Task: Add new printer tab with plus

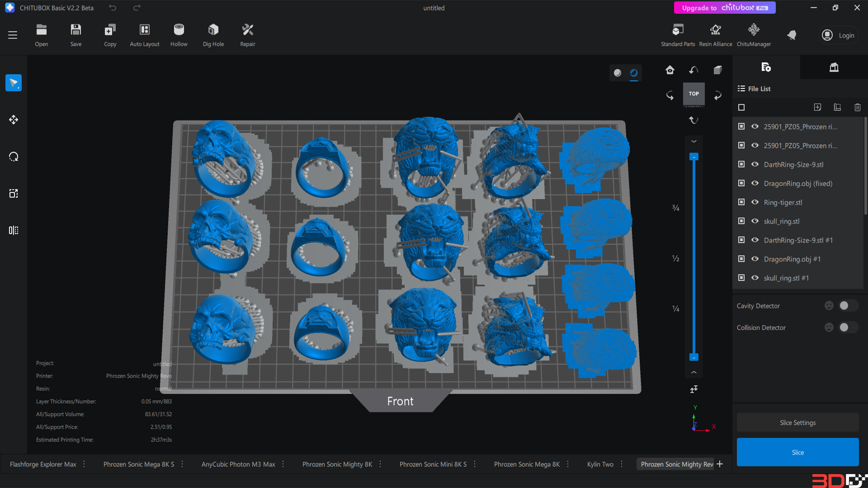Action: 720,464
